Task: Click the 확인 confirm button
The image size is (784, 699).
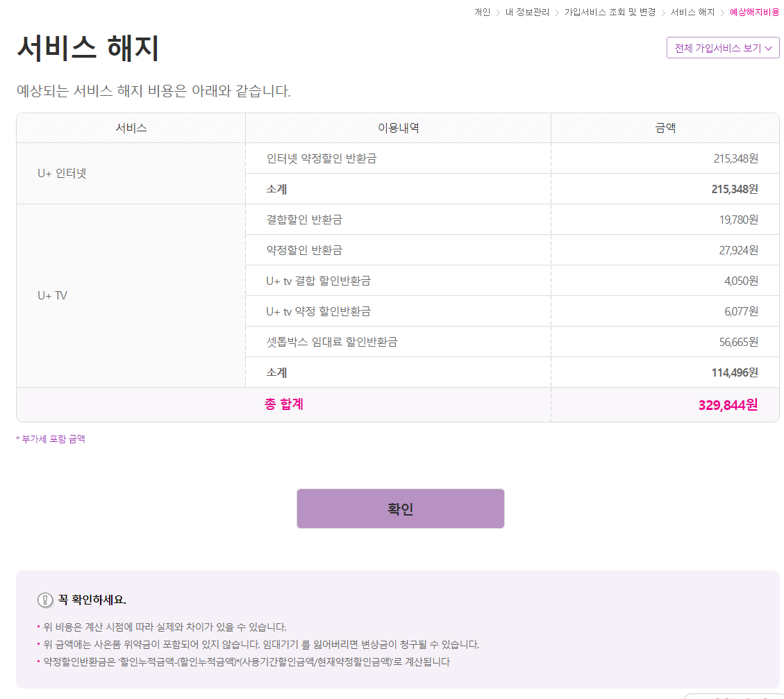Action: coord(400,509)
